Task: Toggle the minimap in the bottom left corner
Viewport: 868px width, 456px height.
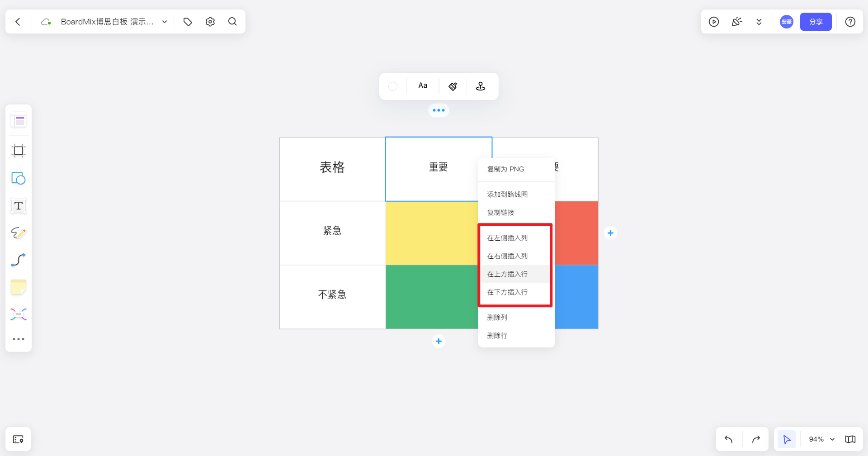Action: (18, 439)
